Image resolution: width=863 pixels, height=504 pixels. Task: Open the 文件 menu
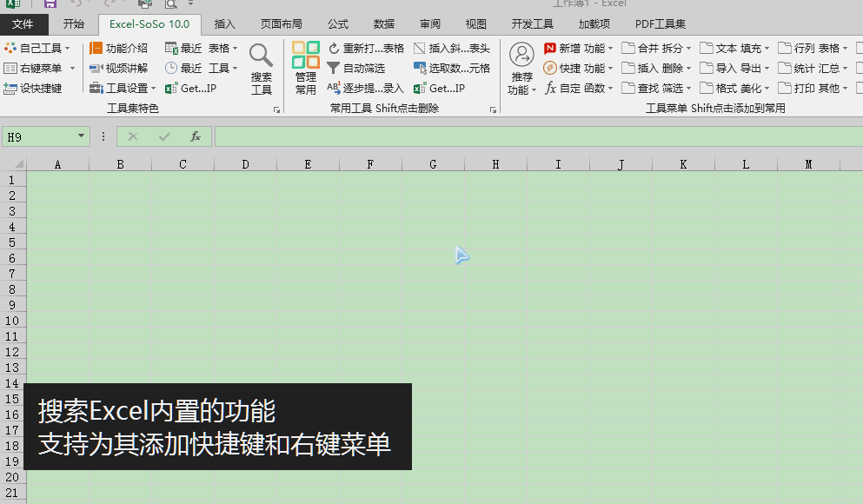point(24,23)
